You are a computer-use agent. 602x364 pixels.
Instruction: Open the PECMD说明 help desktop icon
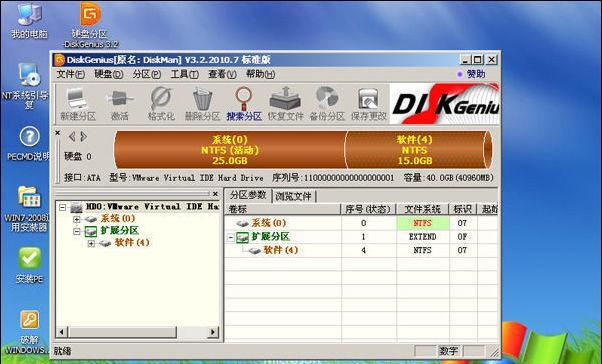pyautogui.click(x=29, y=144)
